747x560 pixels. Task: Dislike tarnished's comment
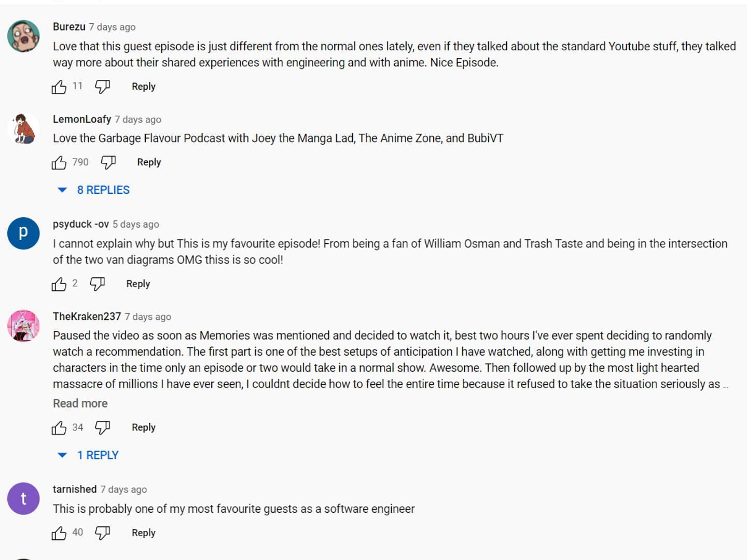tap(102, 533)
